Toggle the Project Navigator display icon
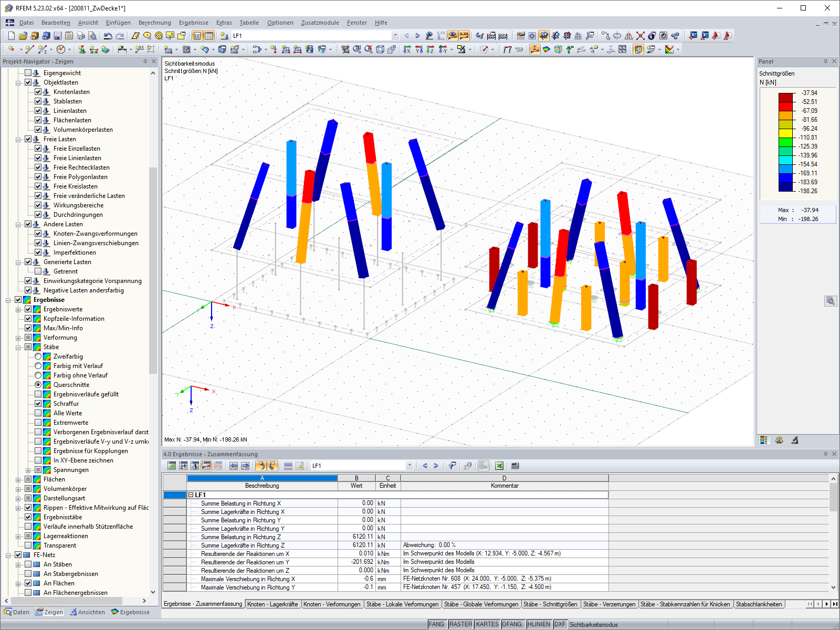Viewport: 840px width, 630px height. (197, 36)
